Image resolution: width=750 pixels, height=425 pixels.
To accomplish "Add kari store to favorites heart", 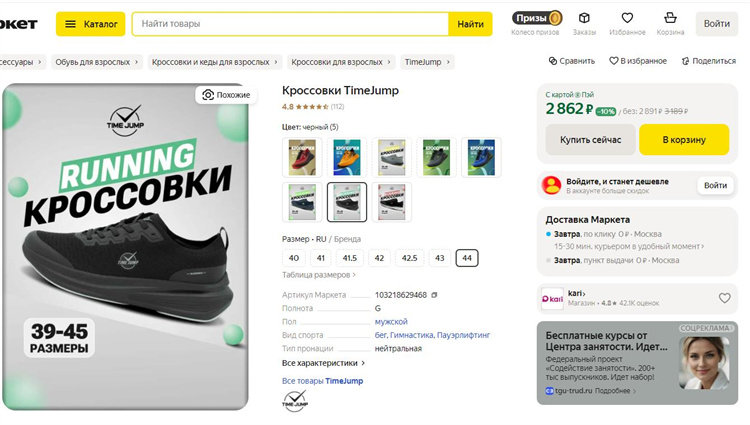I will click(725, 298).
